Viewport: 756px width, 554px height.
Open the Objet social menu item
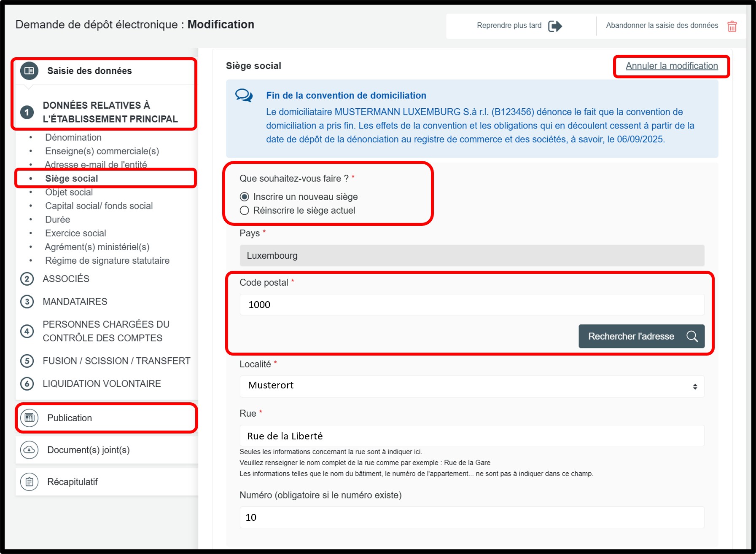[x=69, y=192]
